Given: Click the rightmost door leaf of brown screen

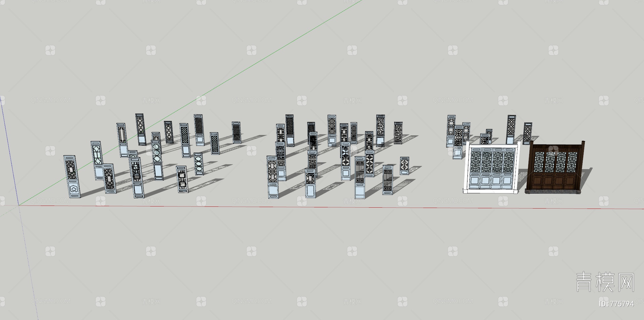Looking at the screenshot, I should click(x=572, y=169).
